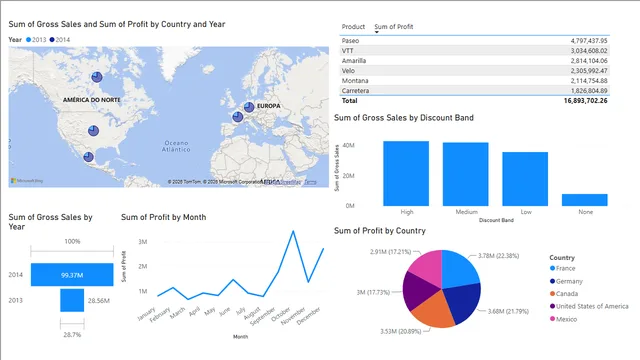Viewport: 640px width, 360px height.
Task: Click the Oceano Atlântico map label
Action: [x=176, y=146]
